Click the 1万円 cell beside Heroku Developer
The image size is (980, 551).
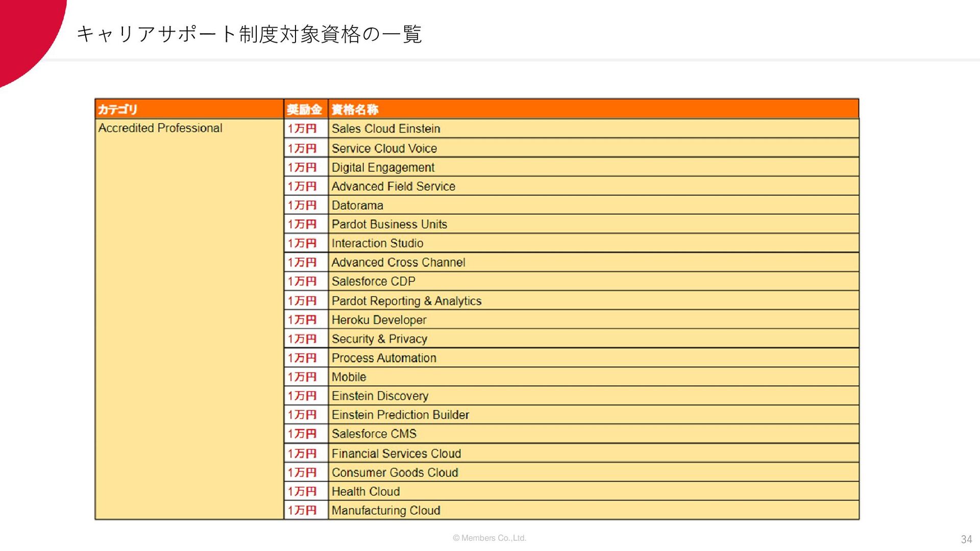click(306, 319)
